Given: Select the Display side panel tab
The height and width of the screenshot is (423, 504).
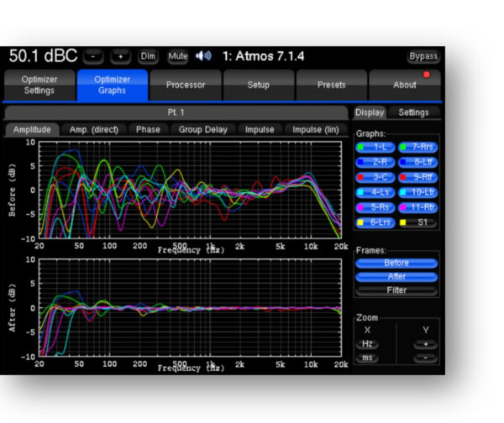Looking at the screenshot, I should click(x=370, y=112).
